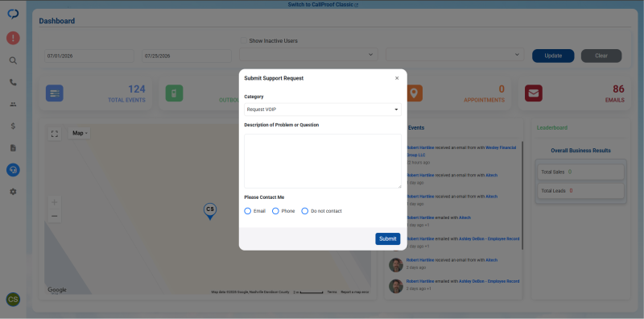
Task: Expand the first empty filter dropdown
Action: tap(309, 54)
